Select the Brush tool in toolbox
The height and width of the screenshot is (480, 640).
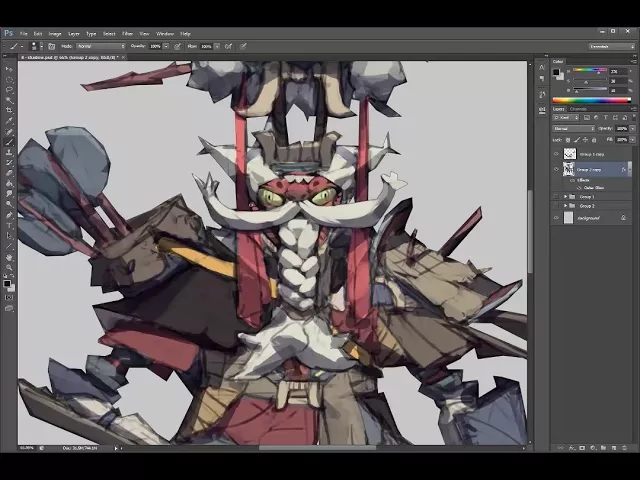tap(9, 142)
